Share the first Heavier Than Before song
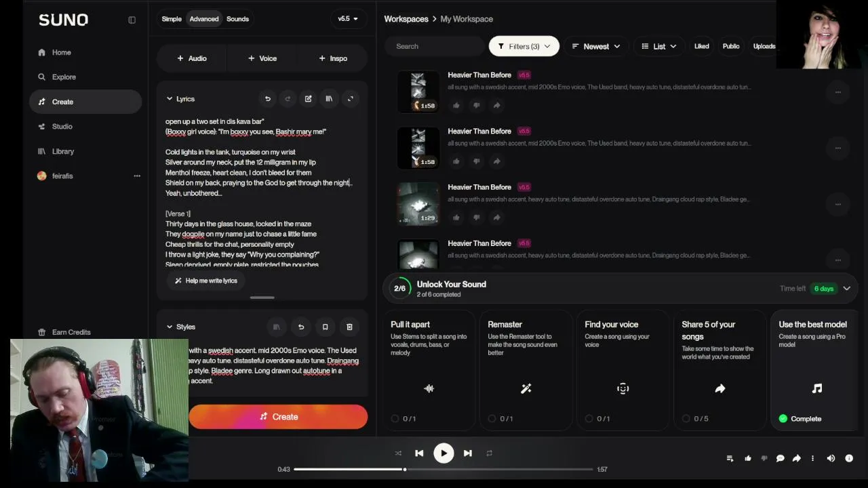Image resolution: width=868 pixels, height=488 pixels. tap(497, 105)
